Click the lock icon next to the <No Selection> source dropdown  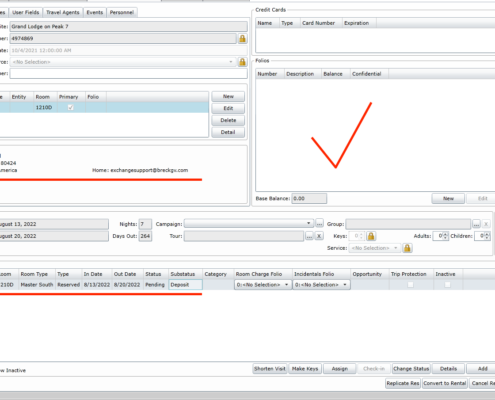point(242,62)
